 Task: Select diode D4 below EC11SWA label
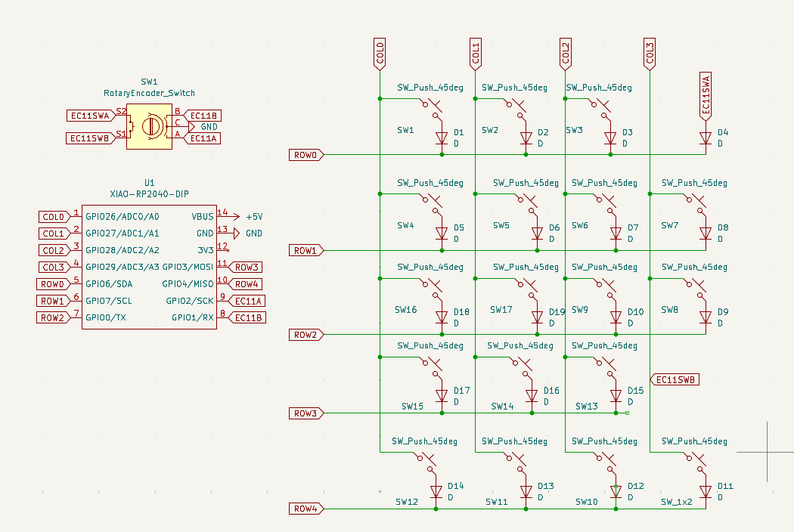(706, 138)
